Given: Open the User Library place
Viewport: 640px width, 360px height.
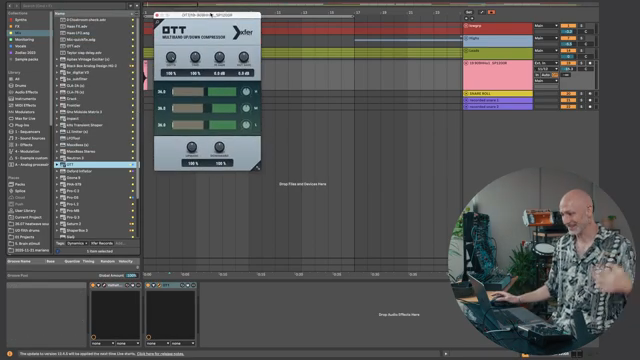Looking at the screenshot, I should [25, 211].
